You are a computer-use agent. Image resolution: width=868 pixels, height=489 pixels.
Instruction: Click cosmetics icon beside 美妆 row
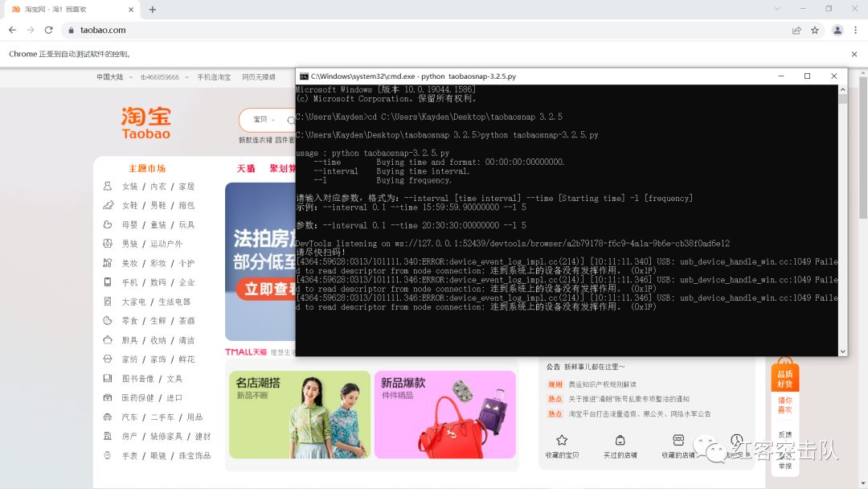click(108, 263)
